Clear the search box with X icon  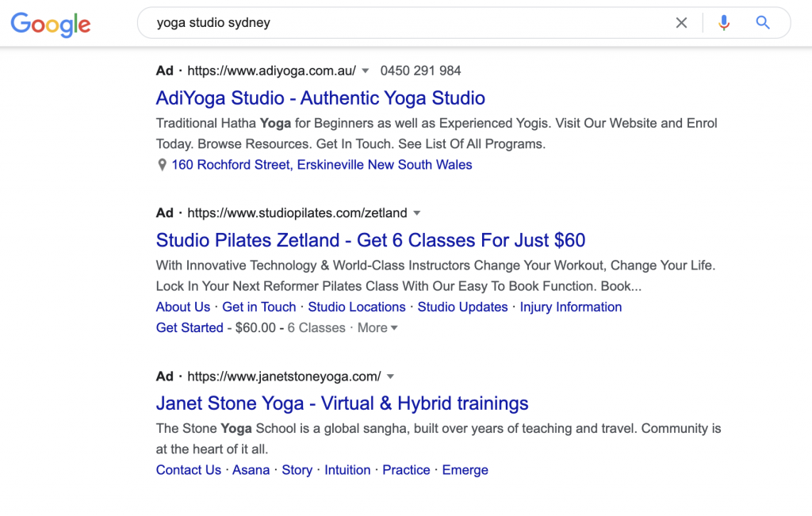pos(681,23)
